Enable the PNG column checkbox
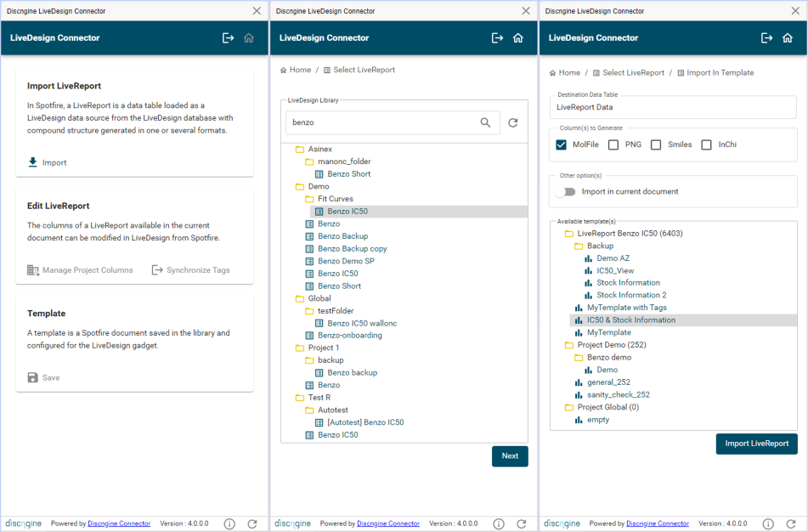The height and width of the screenshot is (532, 808). click(x=613, y=144)
